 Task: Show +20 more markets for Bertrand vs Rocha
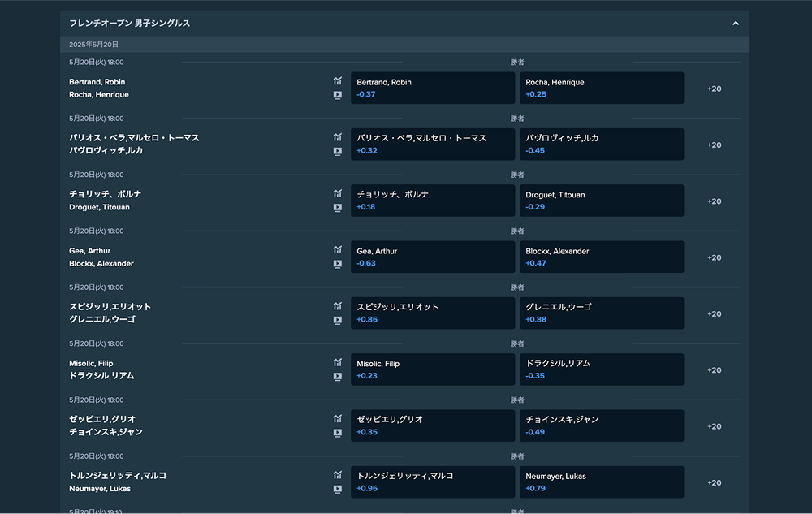(x=714, y=89)
